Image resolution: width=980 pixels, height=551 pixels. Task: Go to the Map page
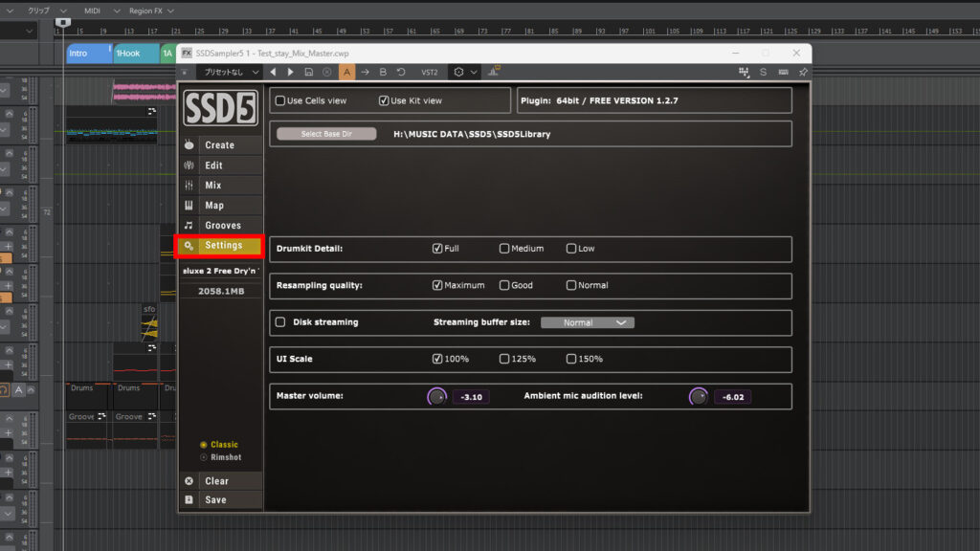pyautogui.click(x=214, y=206)
